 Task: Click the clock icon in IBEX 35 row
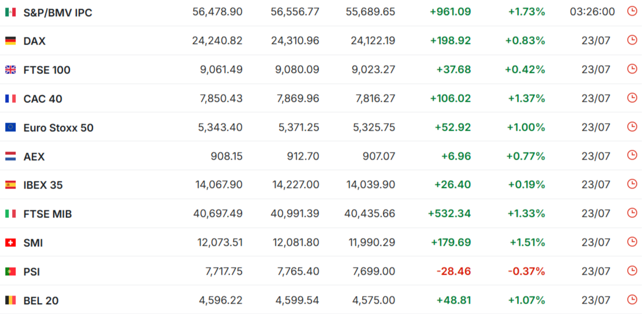pos(632,184)
